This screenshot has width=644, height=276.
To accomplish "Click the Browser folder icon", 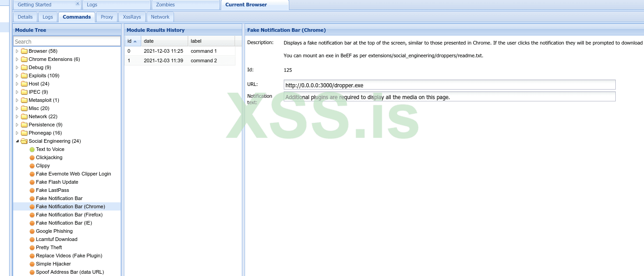I will pyautogui.click(x=24, y=51).
